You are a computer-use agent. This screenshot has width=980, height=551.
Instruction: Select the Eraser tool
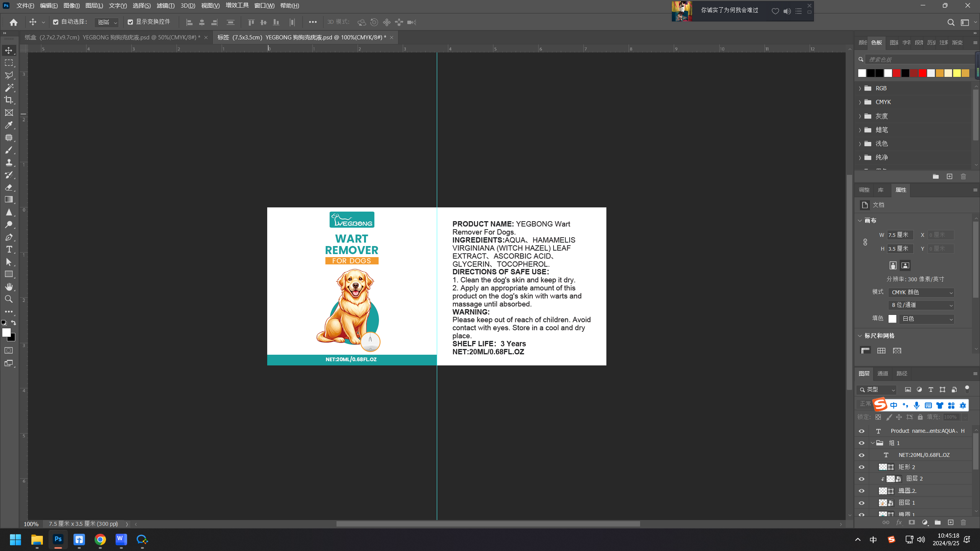pyautogui.click(x=8, y=187)
